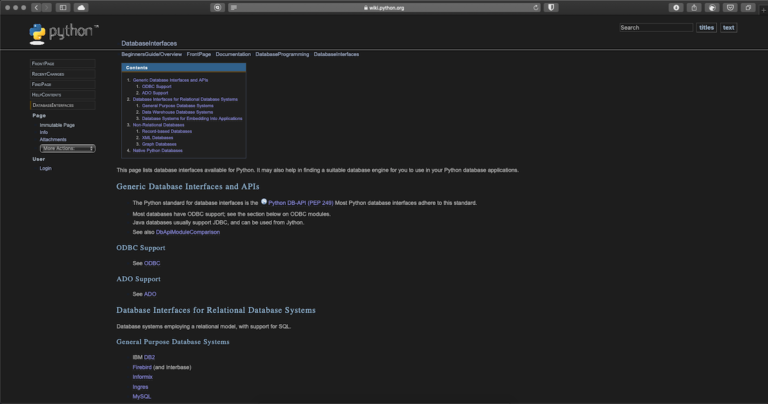
Task: Click the wiki.python.org address field
Action: (x=384, y=7)
